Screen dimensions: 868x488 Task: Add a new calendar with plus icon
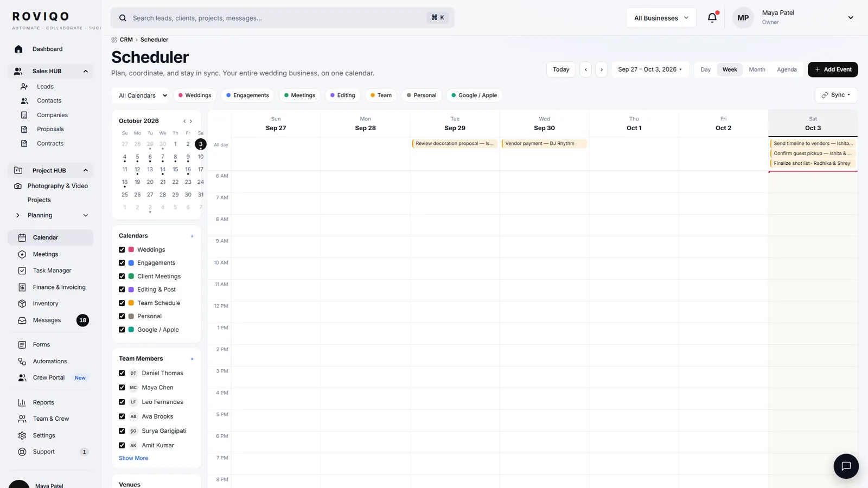pyautogui.click(x=192, y=236)
